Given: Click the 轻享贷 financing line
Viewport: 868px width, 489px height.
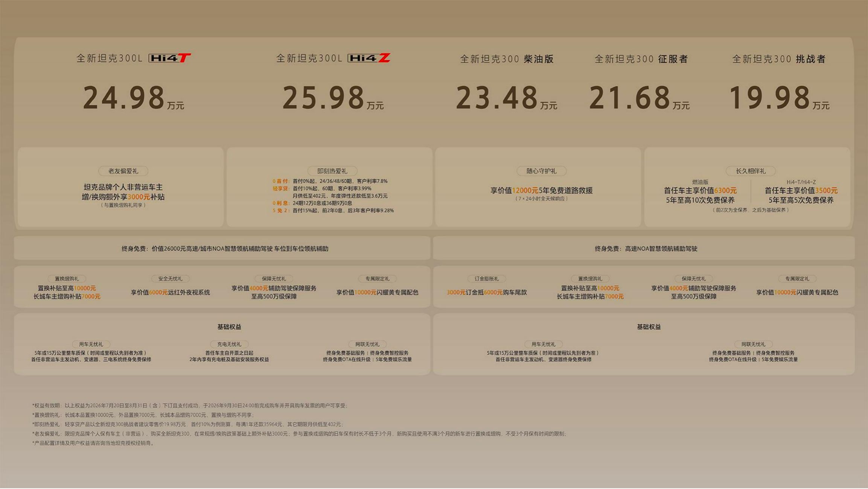Looking at the screenshot, I should [x=330, y=192].
